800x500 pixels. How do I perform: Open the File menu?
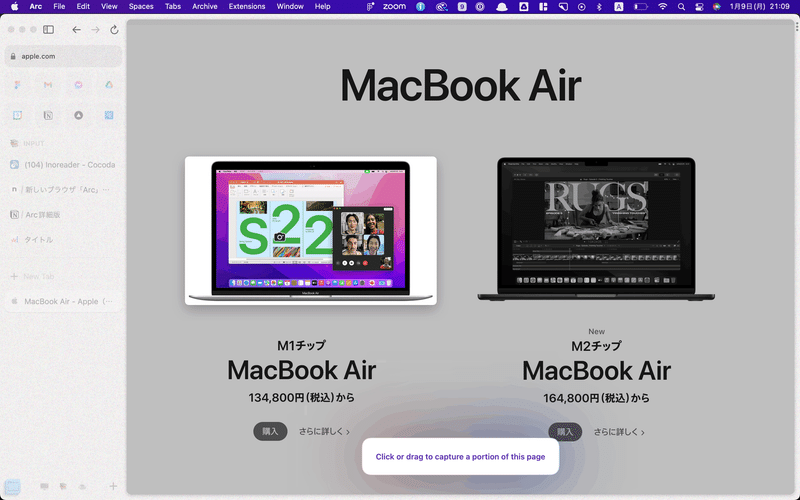click(x=59, y=7)
